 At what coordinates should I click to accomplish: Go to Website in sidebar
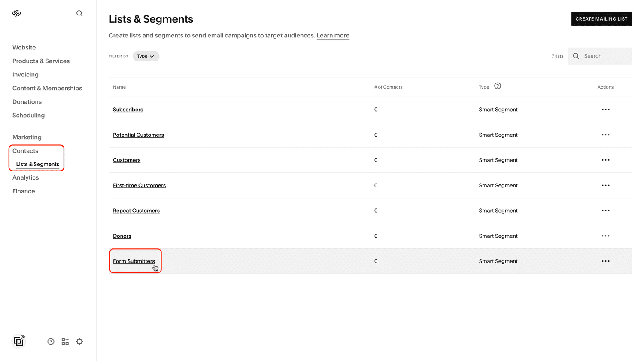coord(24,48)
